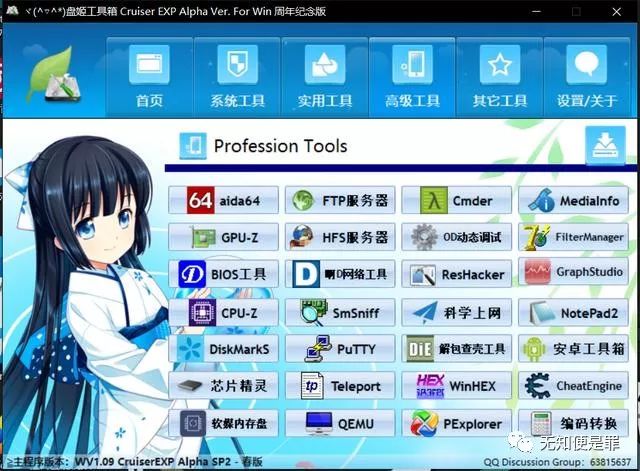Start DiskMarkS benchmark tool

click(223, 349)
